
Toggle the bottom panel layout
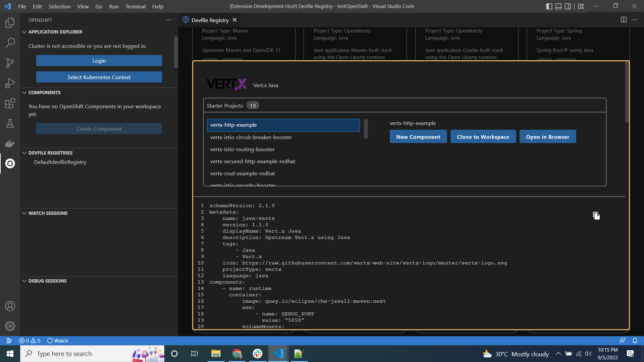(x=558, y=6)
